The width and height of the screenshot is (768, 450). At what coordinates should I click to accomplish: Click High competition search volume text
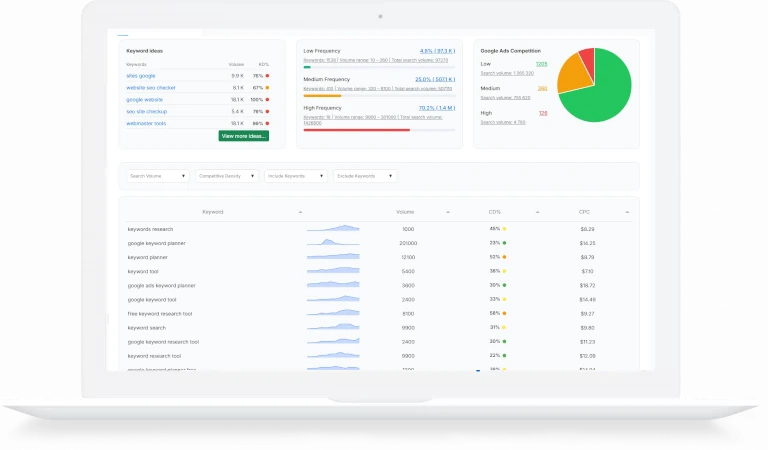503,122
